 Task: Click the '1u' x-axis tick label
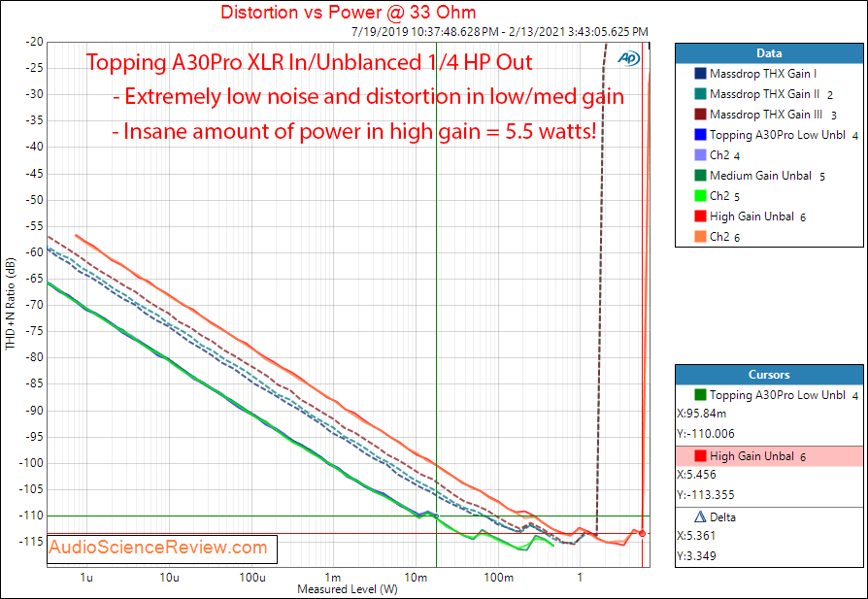pos(85,578)
